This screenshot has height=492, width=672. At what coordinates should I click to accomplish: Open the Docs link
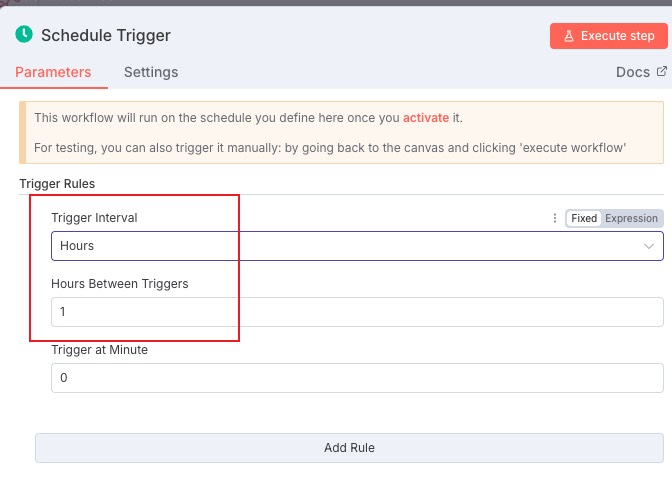tap(633, 72)
